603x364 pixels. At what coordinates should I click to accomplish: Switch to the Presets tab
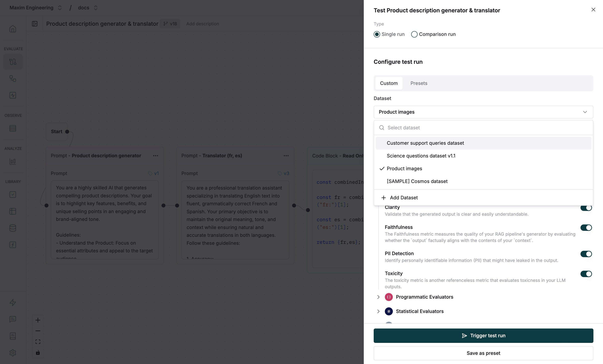pos(419,83)
